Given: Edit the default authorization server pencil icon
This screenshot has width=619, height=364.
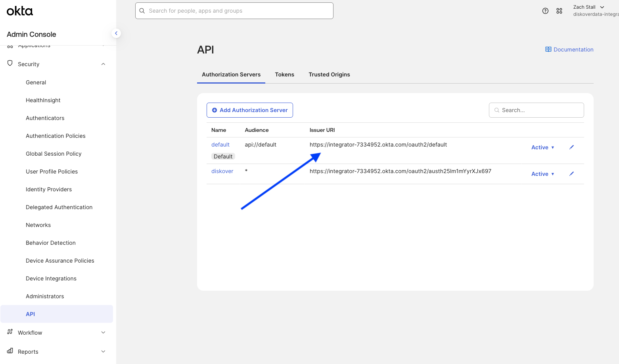Looking at the screenshot, I should (x=571, y=147).
